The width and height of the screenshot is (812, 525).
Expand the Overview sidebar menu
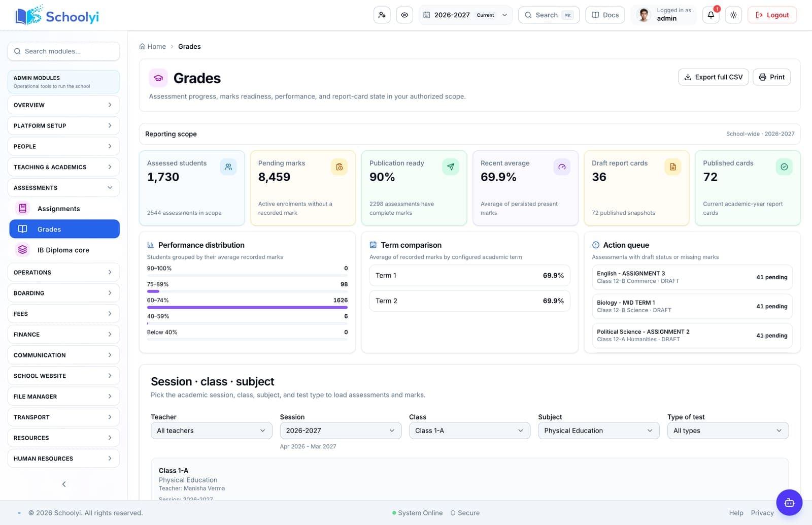pos(63,105)
